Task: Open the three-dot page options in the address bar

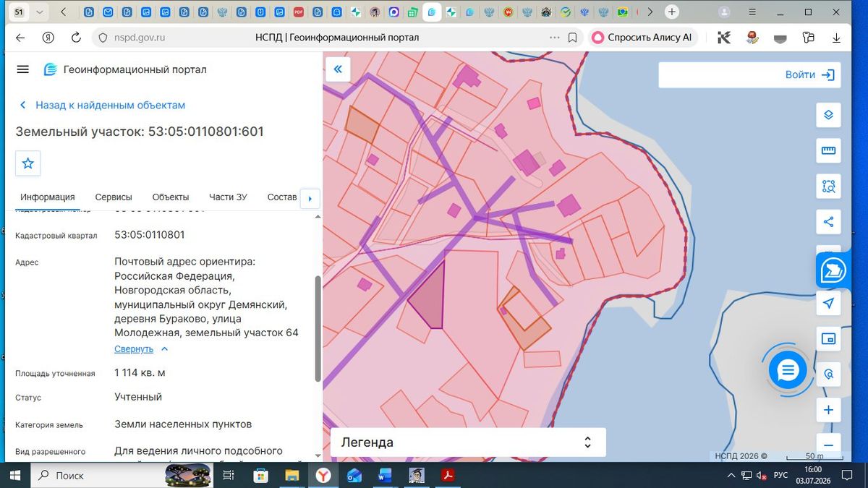Action: click(x=555, y=38)
